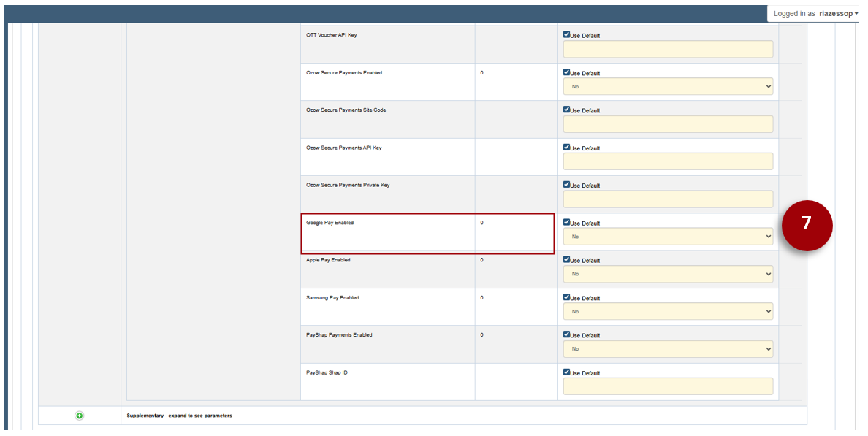Click Supplementary - expand to see parameters text
Viewport: 868px width, 436px height.
coord(179,416)
